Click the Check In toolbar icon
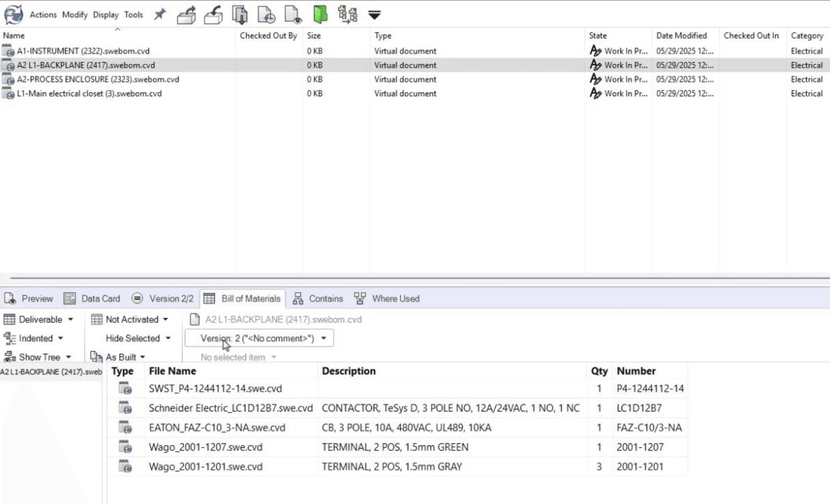The height and width of the screenshot is (504, 830). click(x=213, y=15)
